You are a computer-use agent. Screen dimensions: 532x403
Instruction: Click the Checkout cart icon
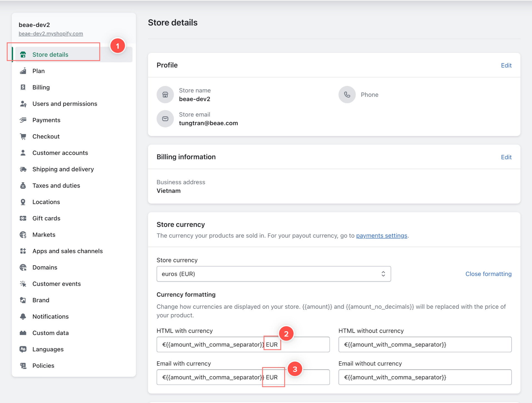(x=23, y=137)
